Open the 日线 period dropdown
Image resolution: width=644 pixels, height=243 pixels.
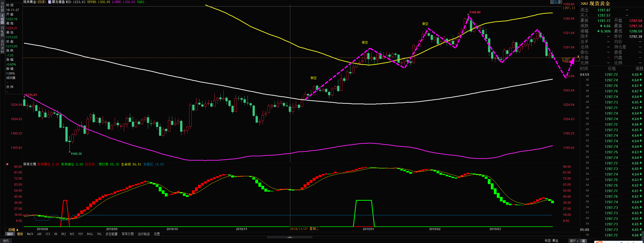click(14, 230)
